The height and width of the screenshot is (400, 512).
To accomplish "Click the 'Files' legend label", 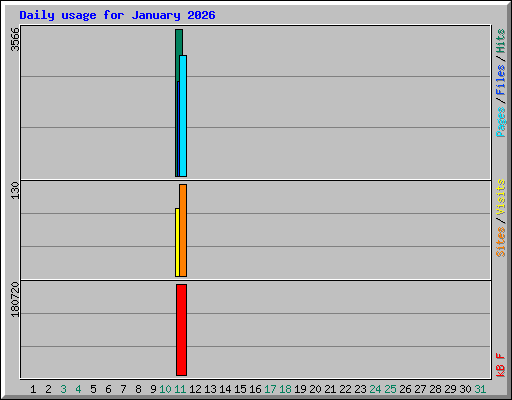I will pos(500,80).
